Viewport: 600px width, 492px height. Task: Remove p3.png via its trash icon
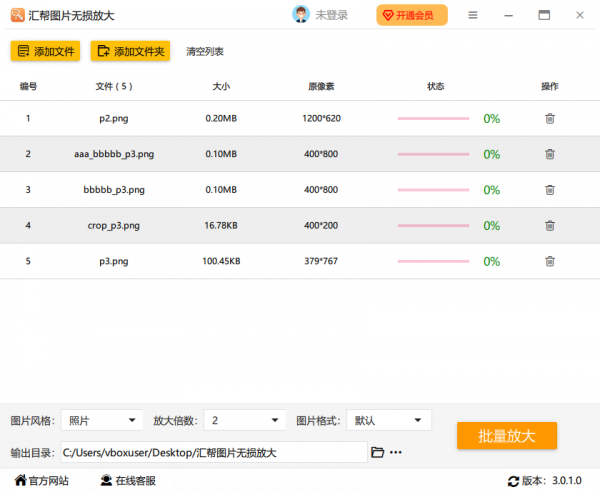click(x=549, y=262)
